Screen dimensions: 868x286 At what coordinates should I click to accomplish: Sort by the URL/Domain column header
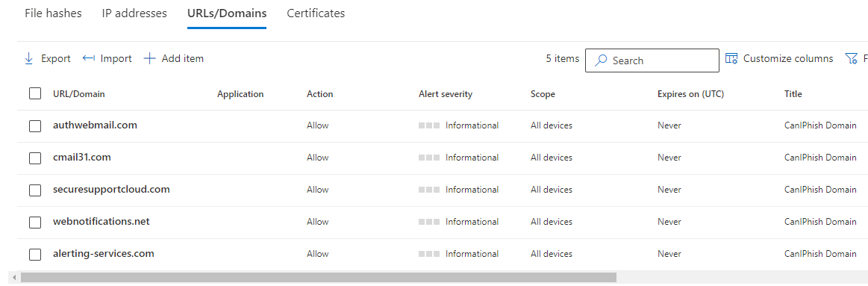coord(78,94)
